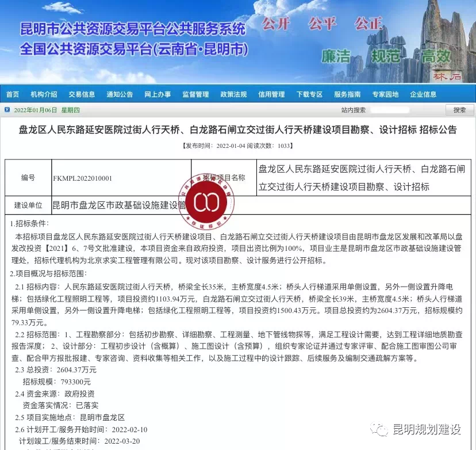Open 服务指南 navigation item
The width and height of the screenshot is (476, 450).
347,94
